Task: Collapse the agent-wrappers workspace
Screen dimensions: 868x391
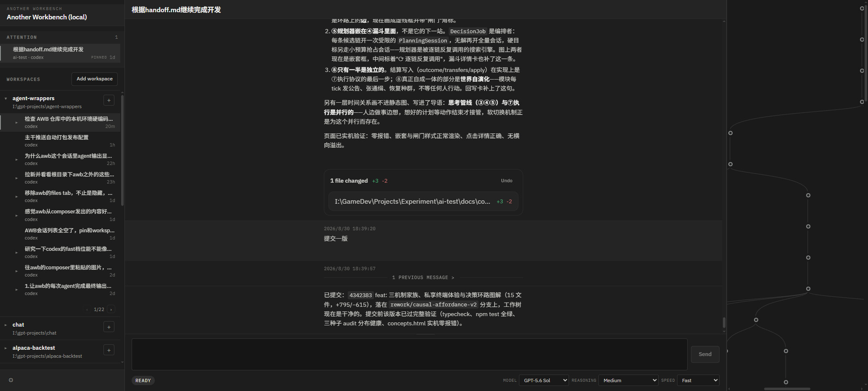Action: (6, 98)
